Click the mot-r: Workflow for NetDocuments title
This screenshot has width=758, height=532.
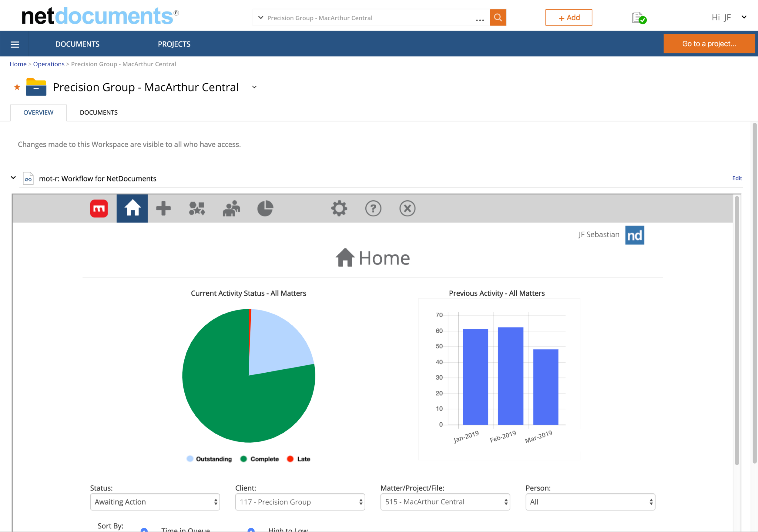97,178
